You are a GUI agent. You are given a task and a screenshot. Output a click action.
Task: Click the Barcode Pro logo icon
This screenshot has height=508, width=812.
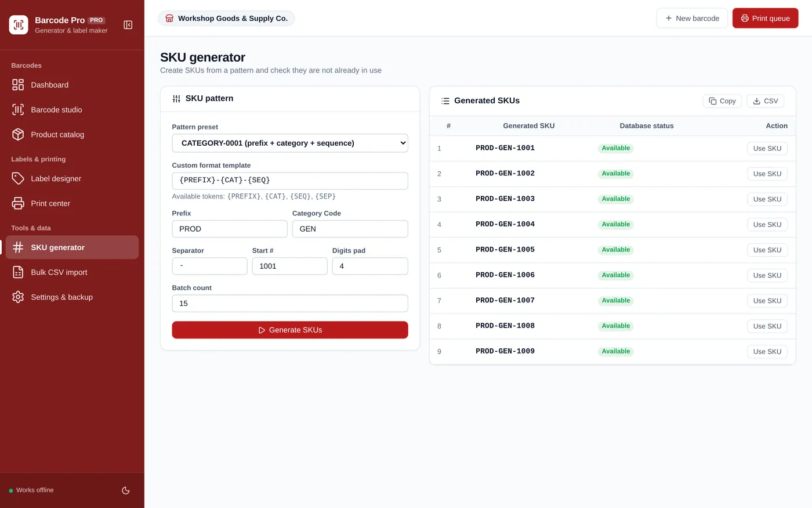click(x=19, y=25)
